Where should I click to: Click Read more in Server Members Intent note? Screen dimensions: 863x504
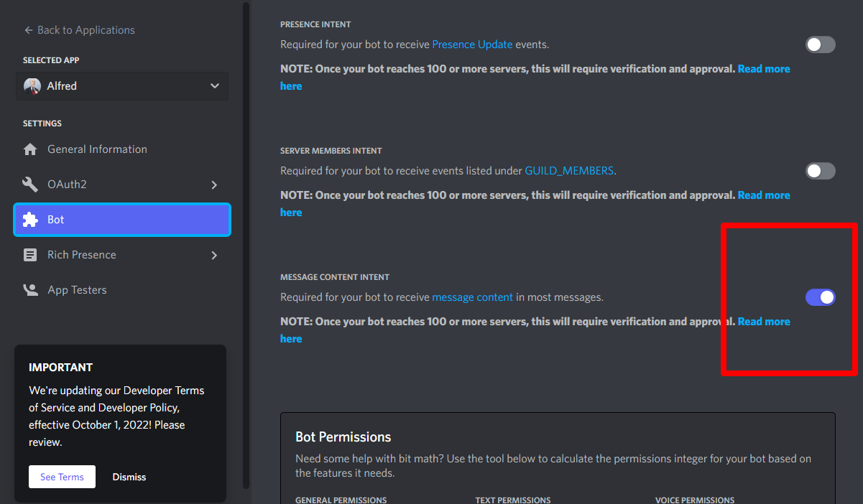click(764, 195)
